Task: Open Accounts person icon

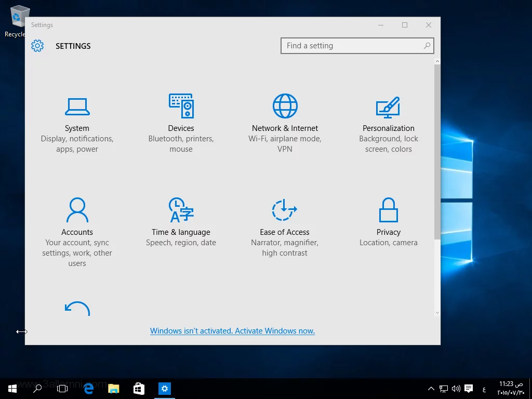Action: point(77,210)
